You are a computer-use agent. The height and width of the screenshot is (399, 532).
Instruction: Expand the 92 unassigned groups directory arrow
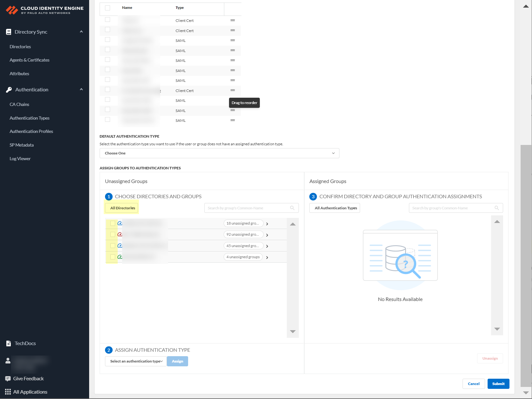[x=267, y=235]
